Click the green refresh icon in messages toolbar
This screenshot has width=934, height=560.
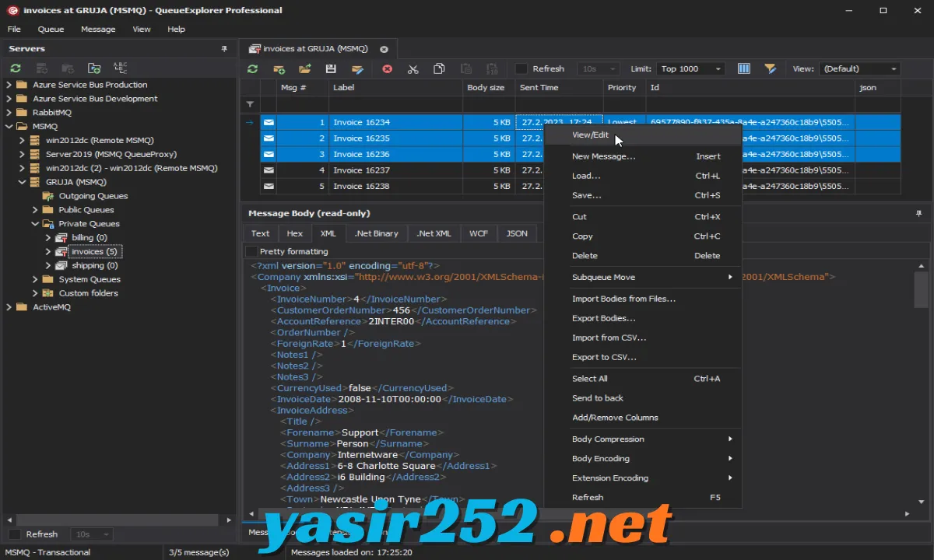click(x=252, y=68)
